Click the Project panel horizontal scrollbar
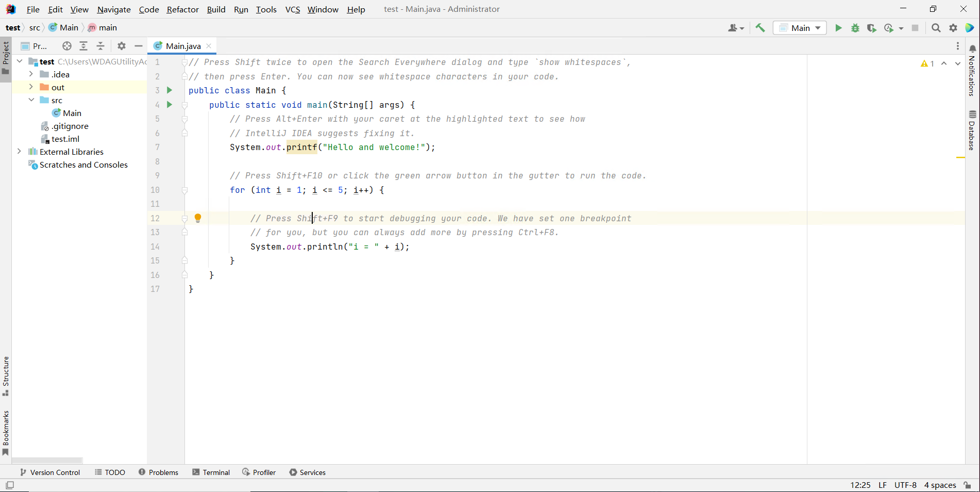This screenshot has height=492, width=980. (x=47, y=460)
